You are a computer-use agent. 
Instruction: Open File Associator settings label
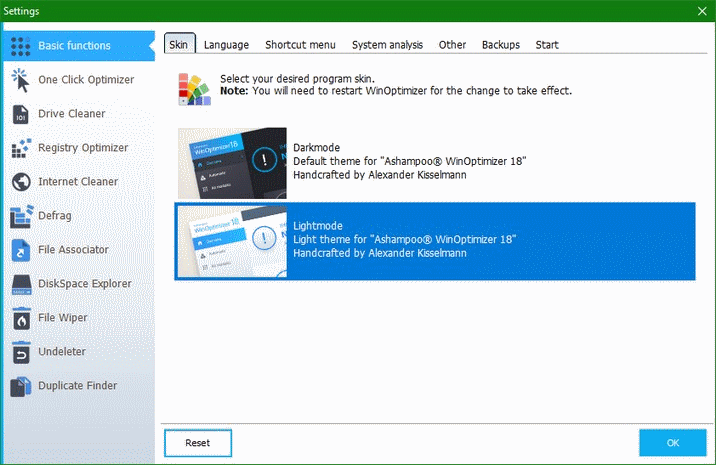(74, 250)
